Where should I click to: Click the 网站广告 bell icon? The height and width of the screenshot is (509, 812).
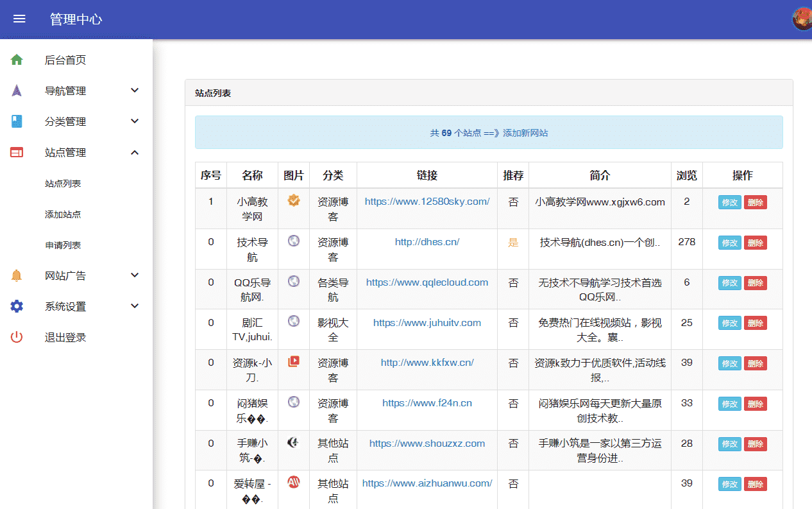pos(17,275)
